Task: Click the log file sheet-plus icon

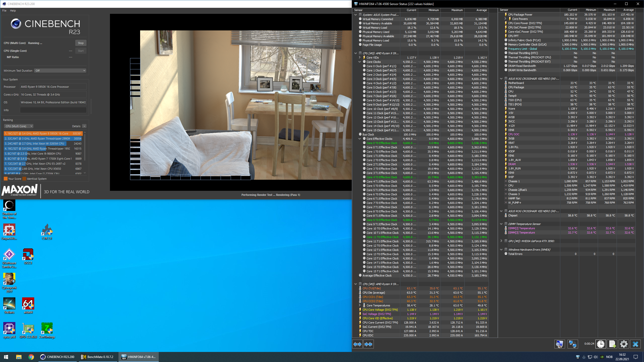Action: pyautogui.click(x=612, y=344)
